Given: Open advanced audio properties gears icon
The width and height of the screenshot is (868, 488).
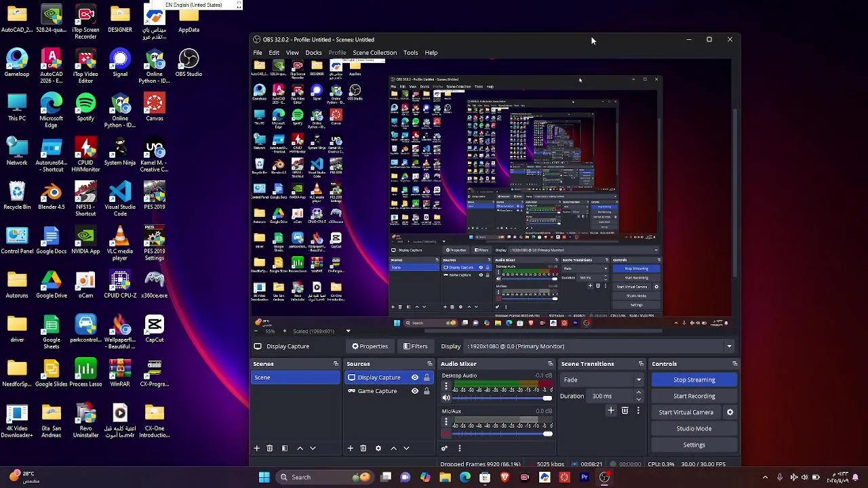Looking at the screenshot, I should 444,448.
